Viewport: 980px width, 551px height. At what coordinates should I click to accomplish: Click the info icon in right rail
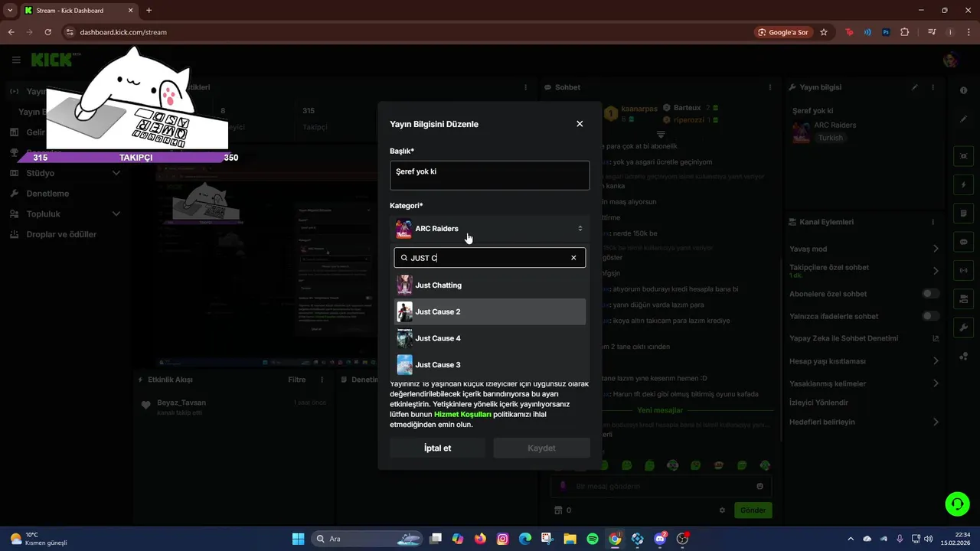(x=963, y=90)
